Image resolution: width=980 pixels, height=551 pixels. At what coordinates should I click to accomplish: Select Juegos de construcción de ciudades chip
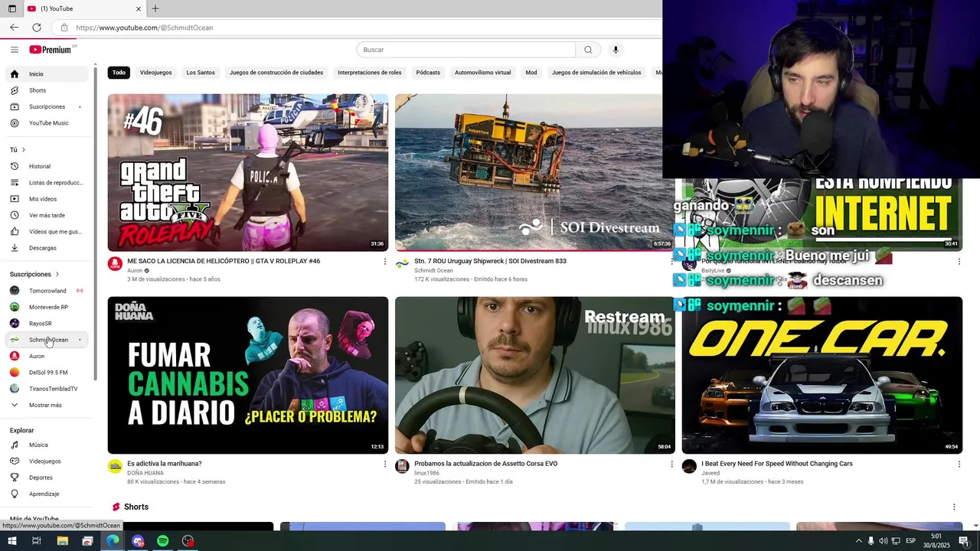[276, 73]
